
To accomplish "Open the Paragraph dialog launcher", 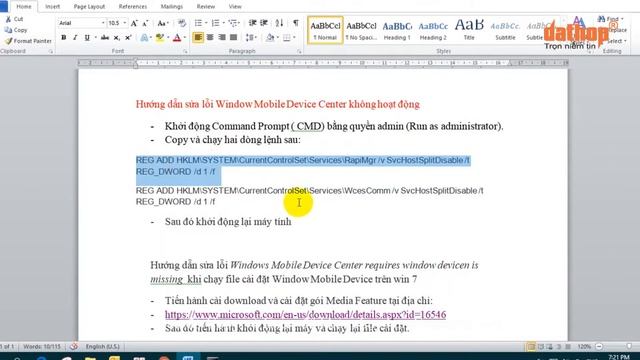I will (299, 51).
